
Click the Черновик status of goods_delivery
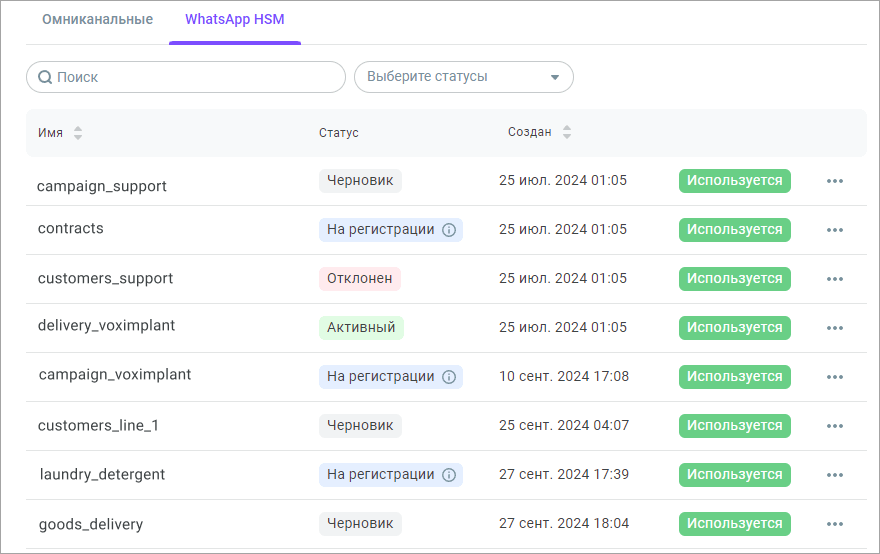pos(360,524)
